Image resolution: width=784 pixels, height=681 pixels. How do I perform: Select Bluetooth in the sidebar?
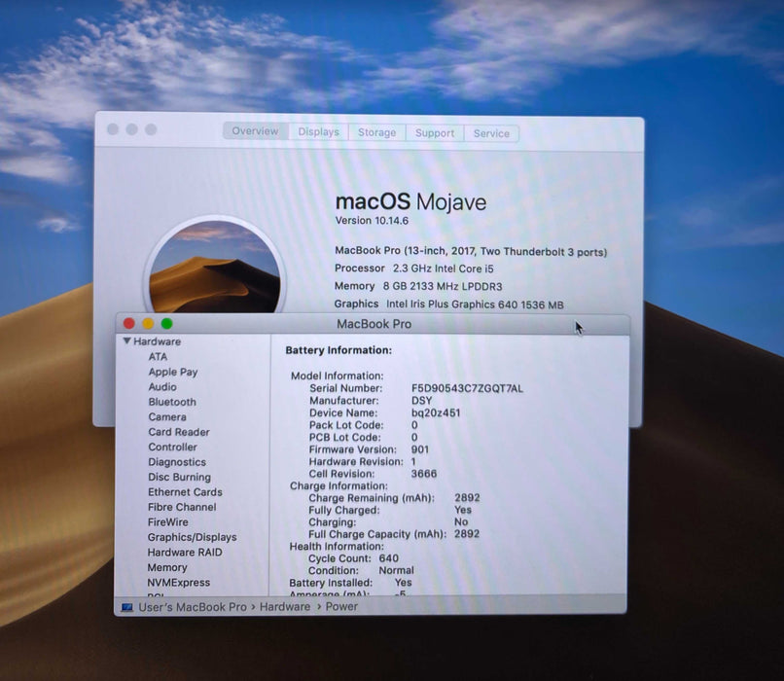pos(172,402)
